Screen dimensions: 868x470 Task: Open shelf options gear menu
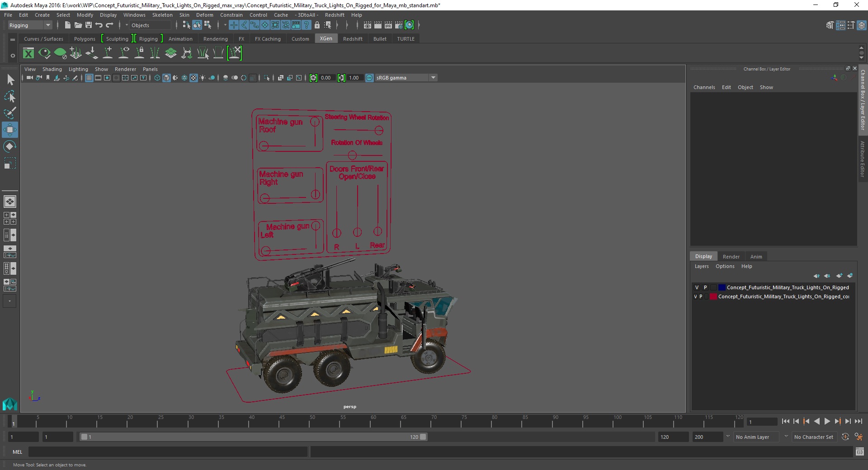13,56
